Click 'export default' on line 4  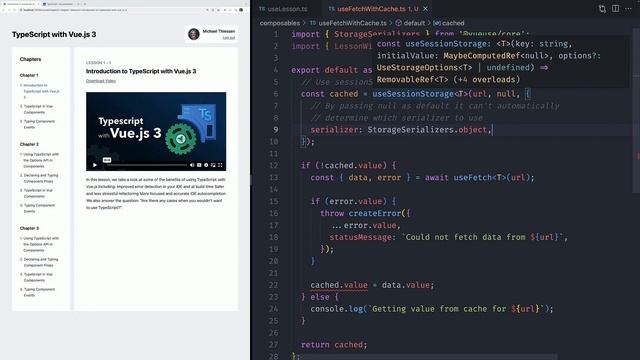coord(324,70)
